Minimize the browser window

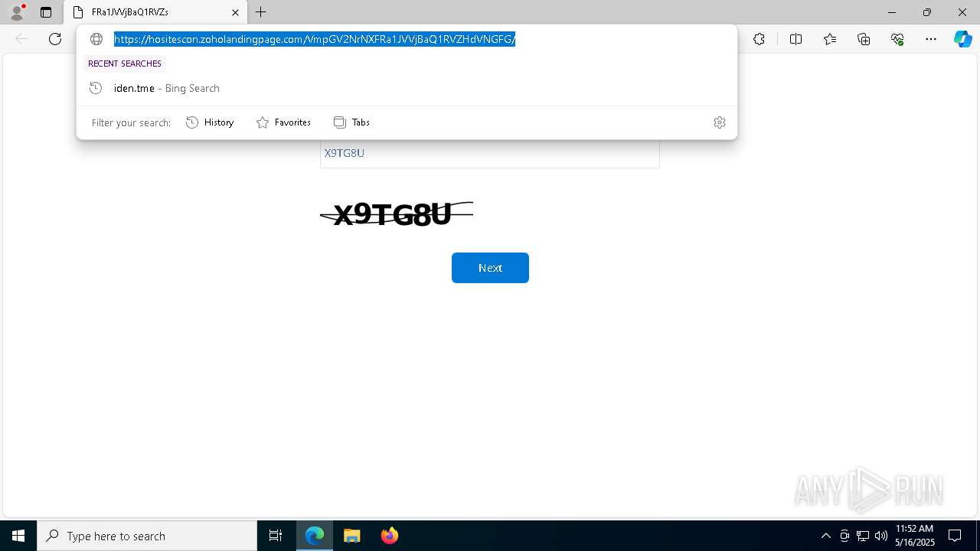(891, 12)
